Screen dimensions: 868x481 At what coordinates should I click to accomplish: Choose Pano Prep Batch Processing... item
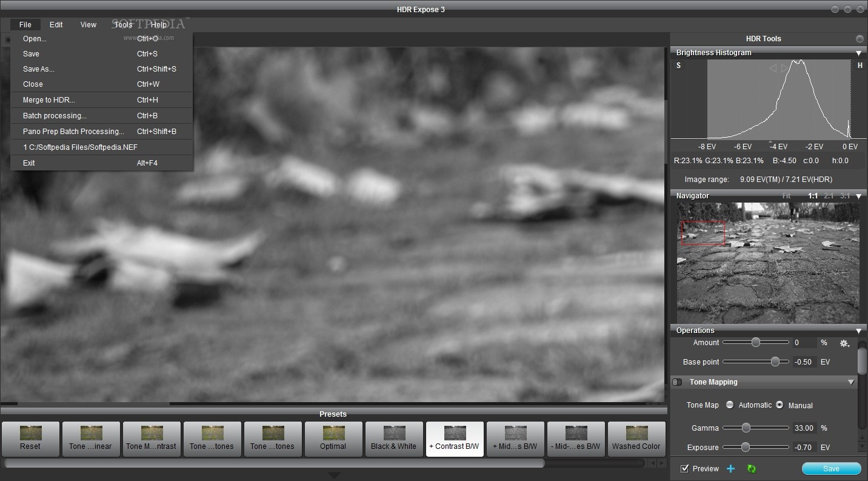[101, 132]
